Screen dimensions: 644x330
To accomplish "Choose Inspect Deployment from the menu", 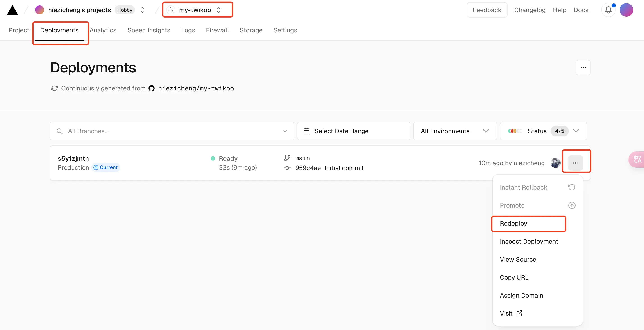I will [537, 242].
